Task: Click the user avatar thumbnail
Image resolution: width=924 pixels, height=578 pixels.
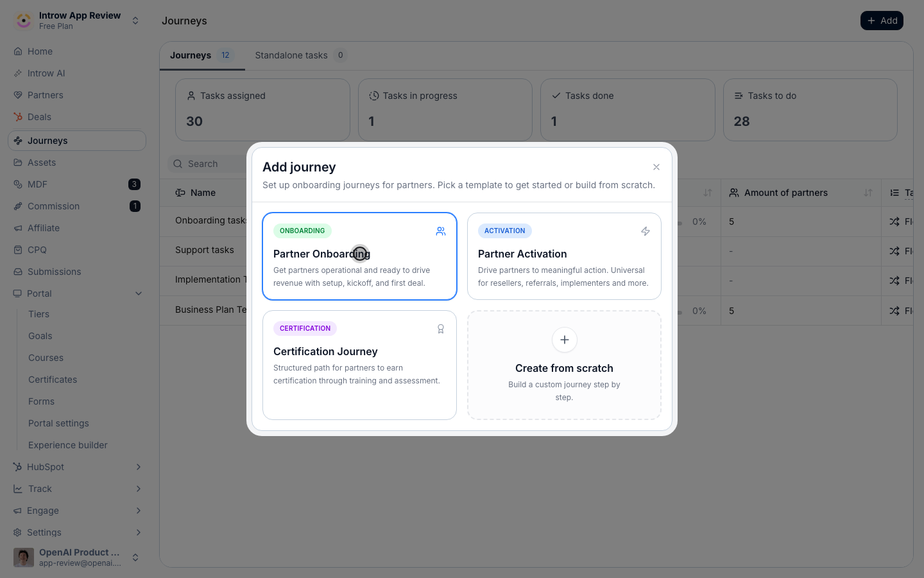Action: (x=24, y=557)
